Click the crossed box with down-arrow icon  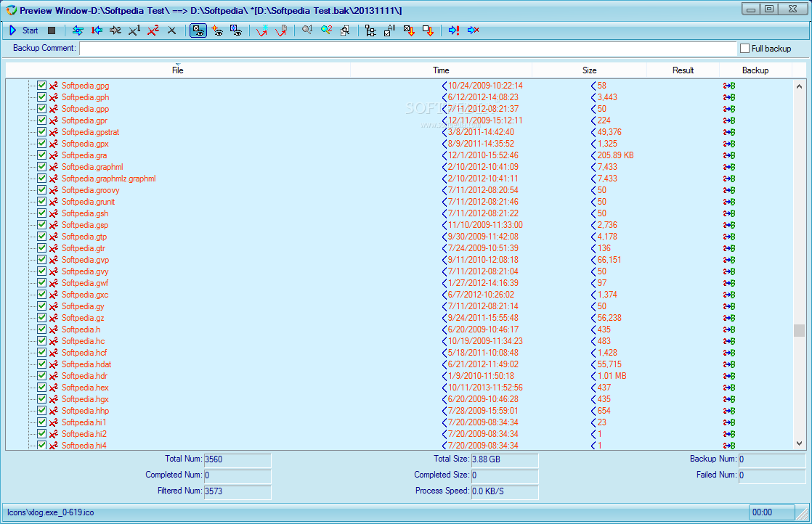(x=409, y=30)
